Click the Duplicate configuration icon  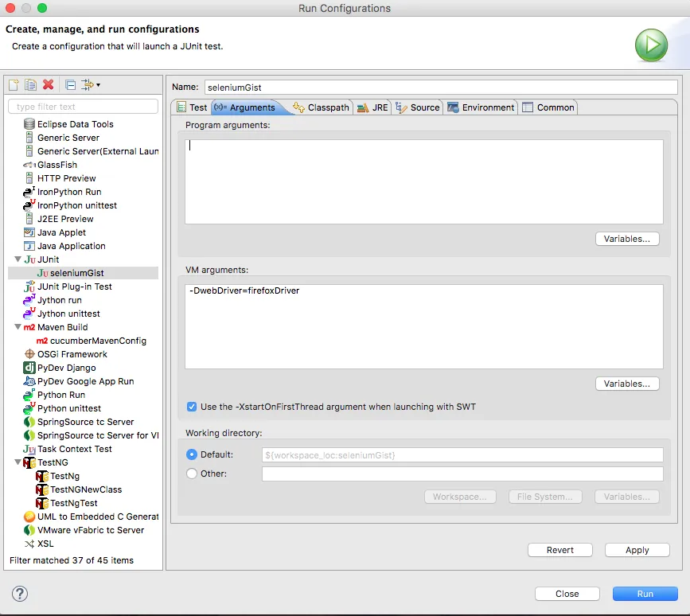[30, 84]
